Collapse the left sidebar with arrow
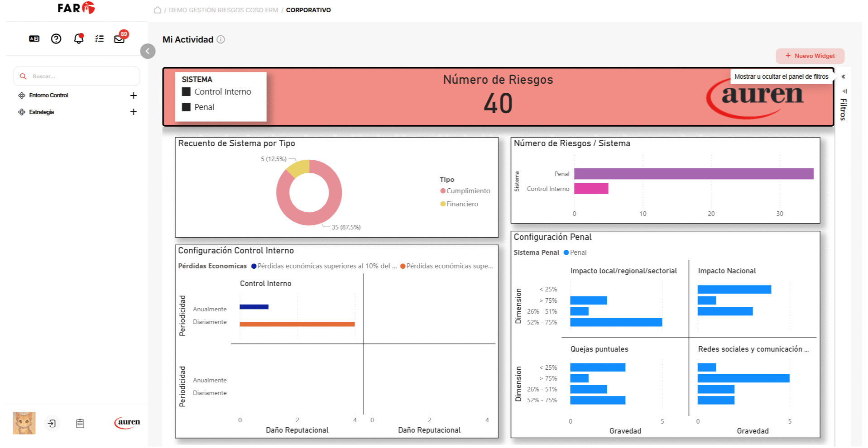The image size is (868, 448). [148, 51]
